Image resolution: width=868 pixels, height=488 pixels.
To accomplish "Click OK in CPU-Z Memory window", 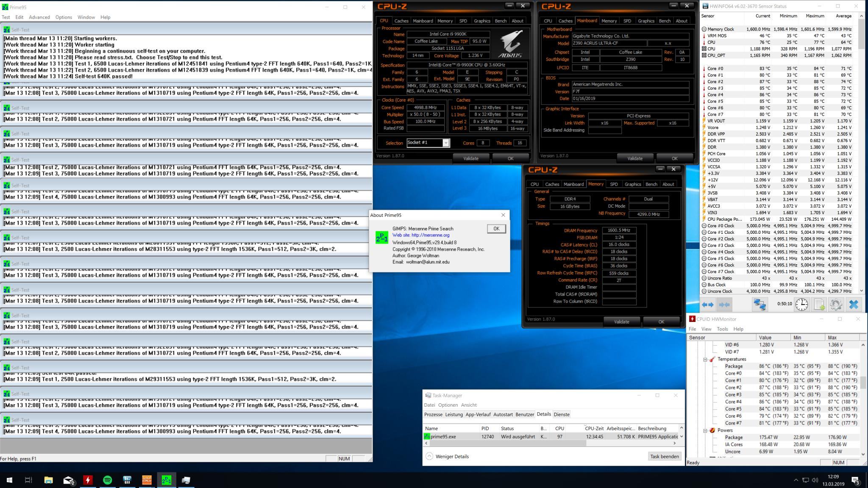I will [x=661, y=322].
